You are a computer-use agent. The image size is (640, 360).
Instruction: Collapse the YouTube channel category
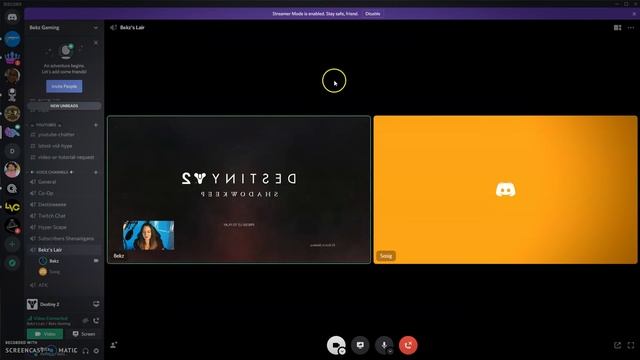47,125
